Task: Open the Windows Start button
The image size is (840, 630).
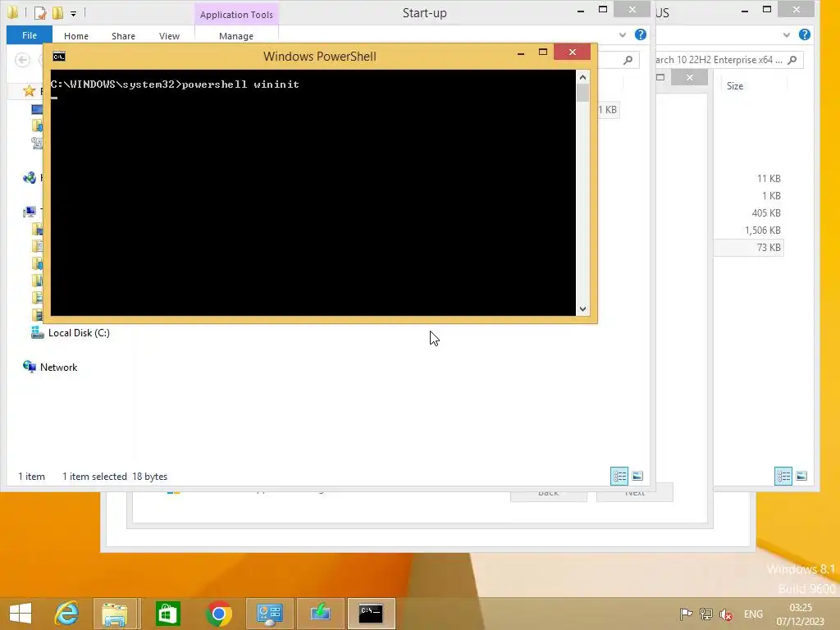Action: pyautogui.click(x=21, y=614)
